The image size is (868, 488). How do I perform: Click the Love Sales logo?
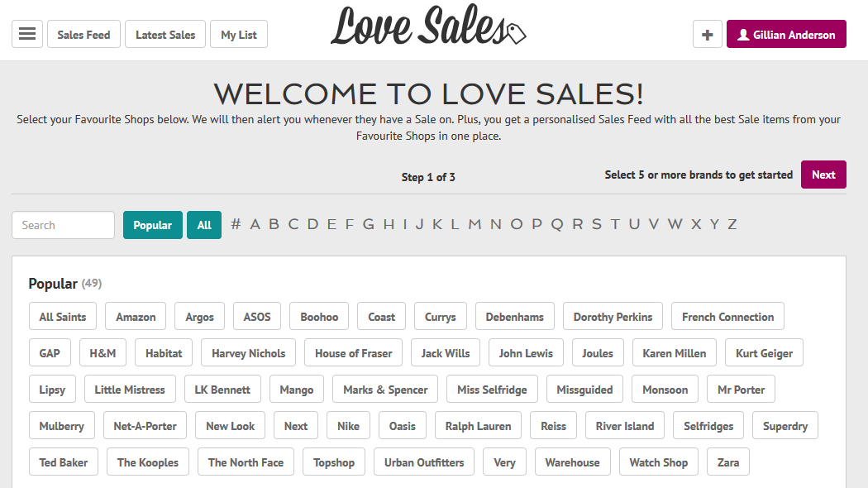428,26
